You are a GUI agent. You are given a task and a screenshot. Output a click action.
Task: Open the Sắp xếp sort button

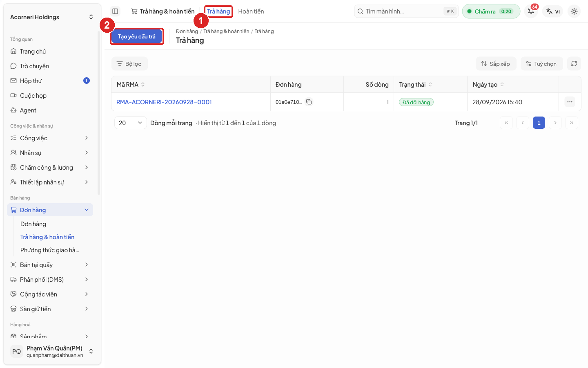click(x=496, y=64)
